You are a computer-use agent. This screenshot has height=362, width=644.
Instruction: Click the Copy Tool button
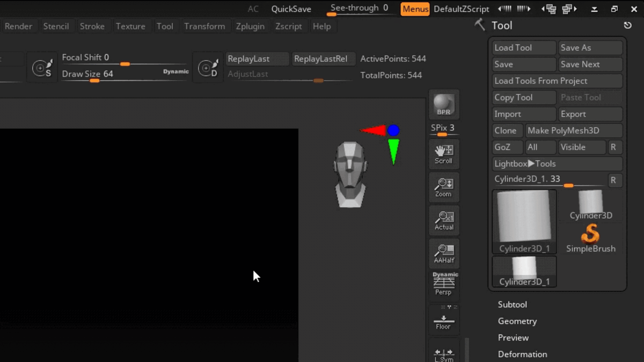click(524, 98)
